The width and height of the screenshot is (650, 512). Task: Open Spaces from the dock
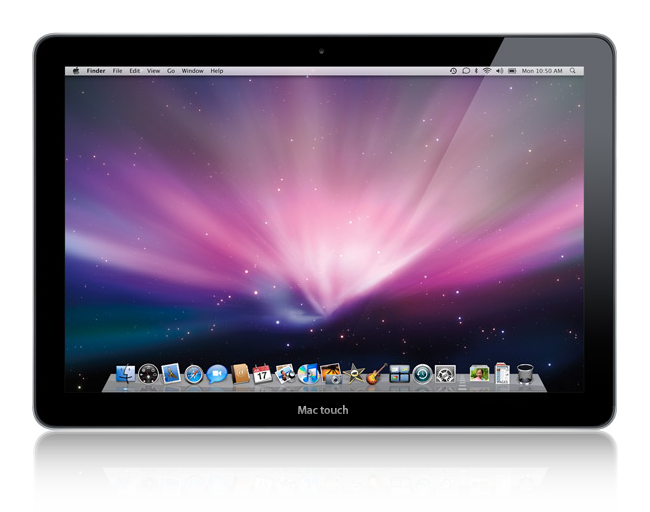(400, 374)
